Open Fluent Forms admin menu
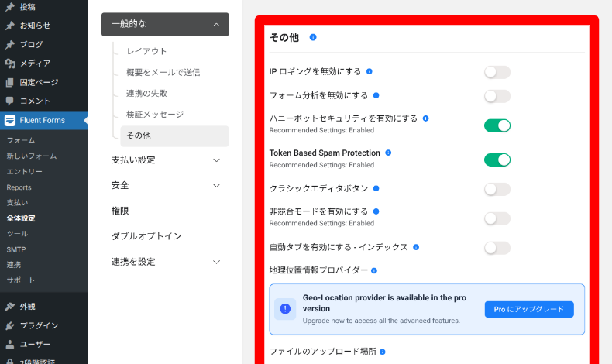 pyautogui.click(x=44, y=120)
